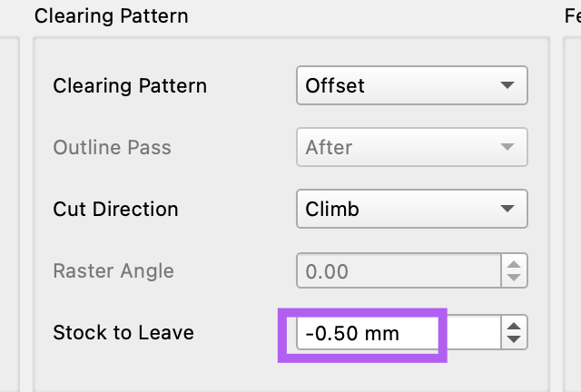This screenshot has width=581, height=392.
Task: Click the arrow on the Climb combo box
Action: (507, 210)
